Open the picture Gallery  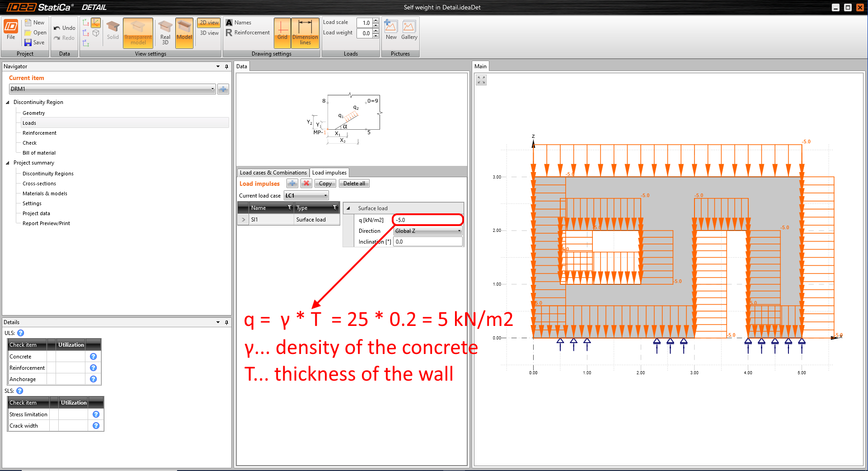(x=409, y=31)
